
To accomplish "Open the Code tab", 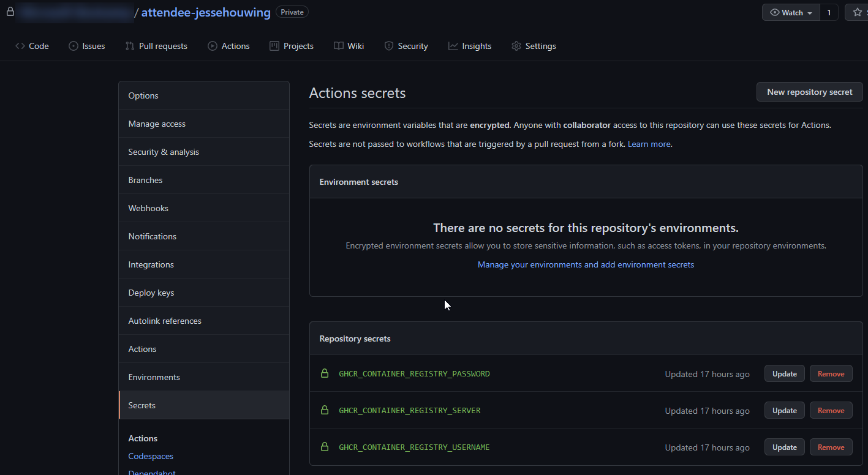I will click(x=32, y=46).
